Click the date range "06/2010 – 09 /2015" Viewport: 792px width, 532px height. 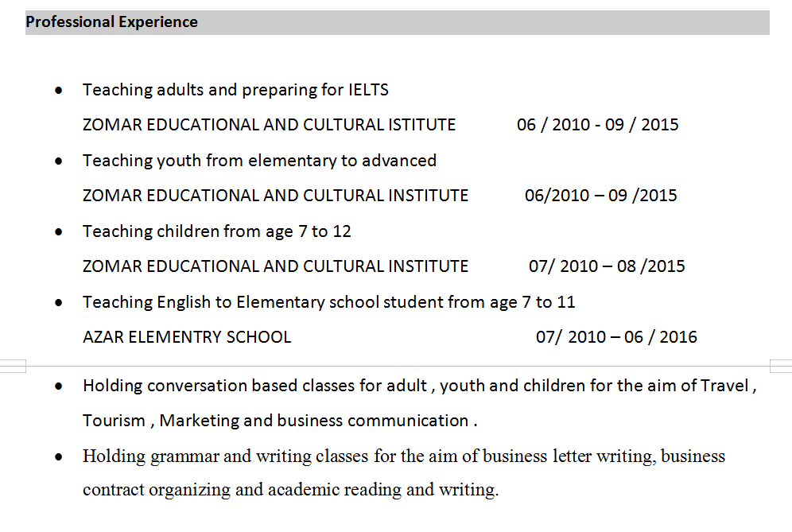[600, 196]
